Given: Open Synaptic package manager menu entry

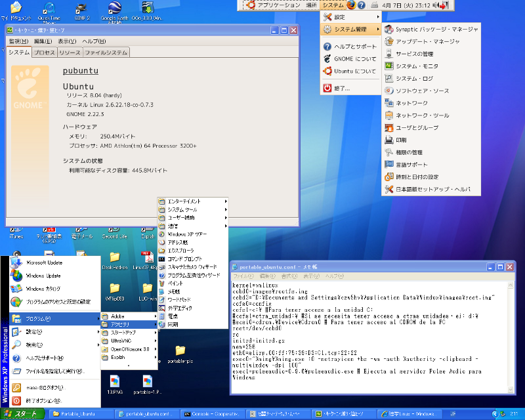Looking at the screenshot, I should (x=431, y=30).
